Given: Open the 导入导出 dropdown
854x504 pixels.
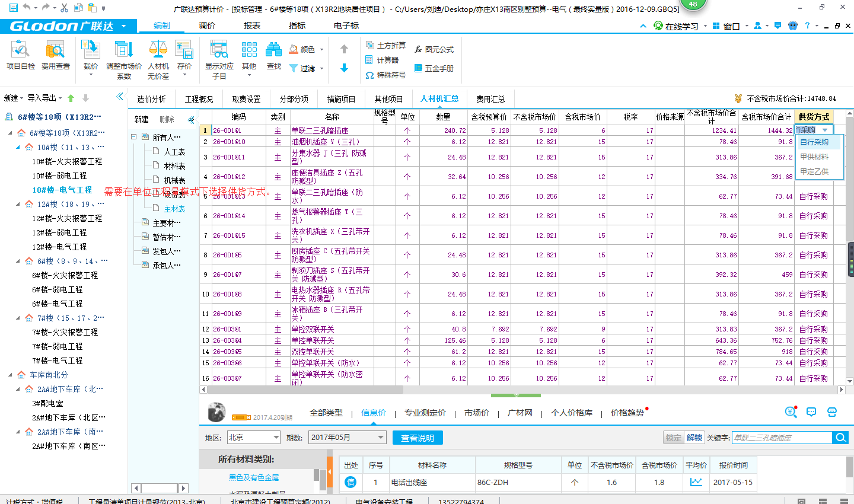Looking at the screenshot, I should coord(44,98).
